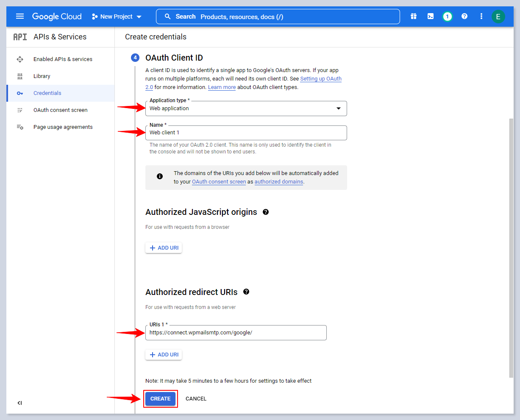Open notifications badge showing 1
The width and height of the screenshot is (520, 420).
pos(448,17)
